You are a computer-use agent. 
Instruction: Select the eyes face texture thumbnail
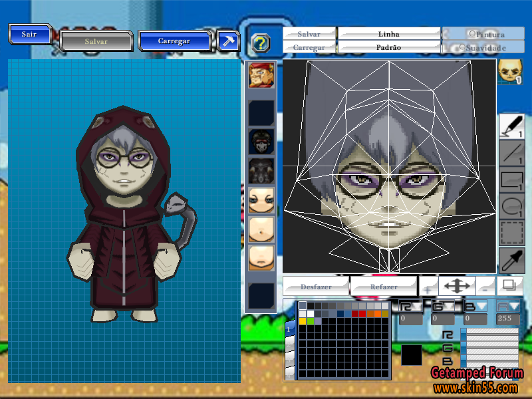click(261, 200)
